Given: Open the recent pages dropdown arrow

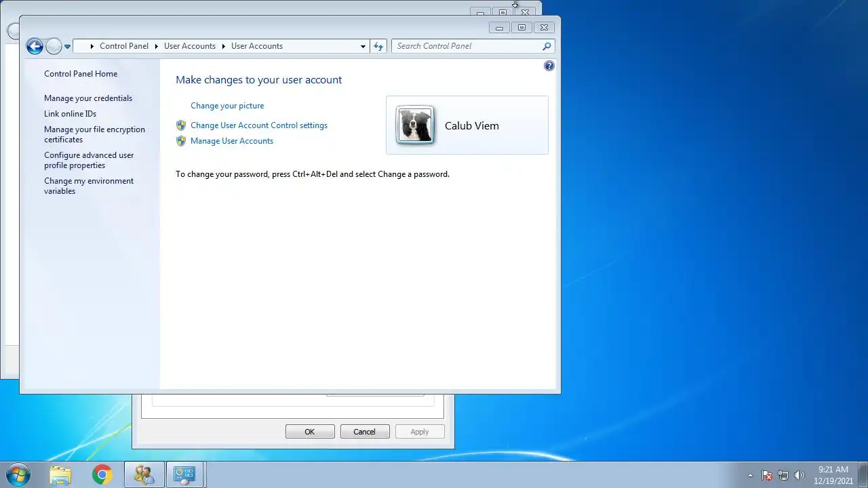Looking at the screenshot, I should (67, 47).
